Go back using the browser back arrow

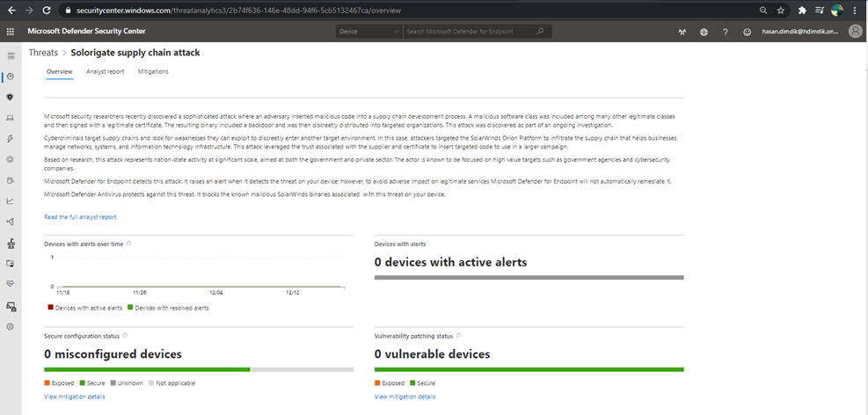click(11, 11)
